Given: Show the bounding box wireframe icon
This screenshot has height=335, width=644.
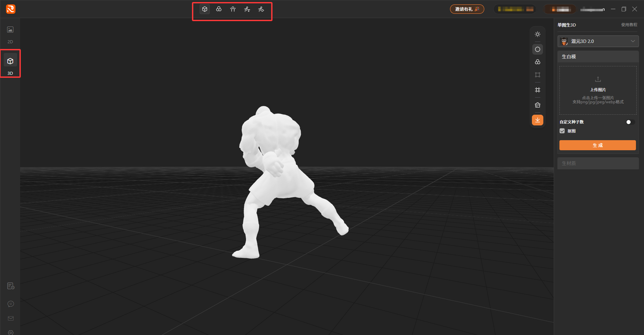Looking at the screenshot, I should pyautogui.click(x=538, y=75).
